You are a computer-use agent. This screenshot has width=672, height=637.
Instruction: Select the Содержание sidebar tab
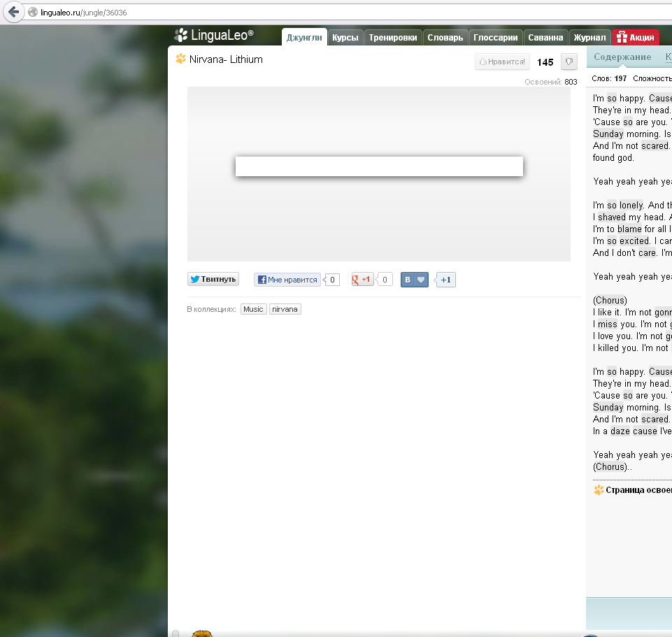(622, 57)
